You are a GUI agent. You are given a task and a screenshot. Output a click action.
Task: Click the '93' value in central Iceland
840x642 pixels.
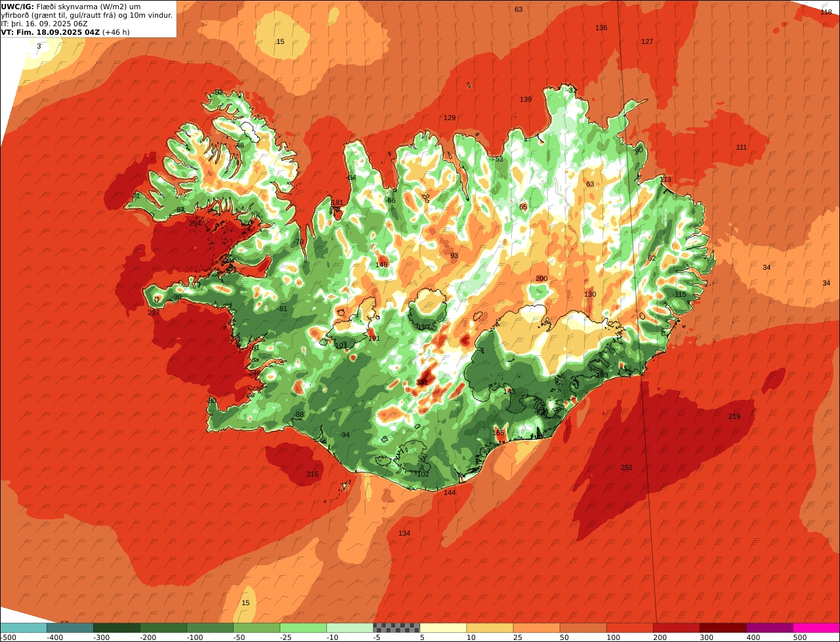[x=454, y=255]
